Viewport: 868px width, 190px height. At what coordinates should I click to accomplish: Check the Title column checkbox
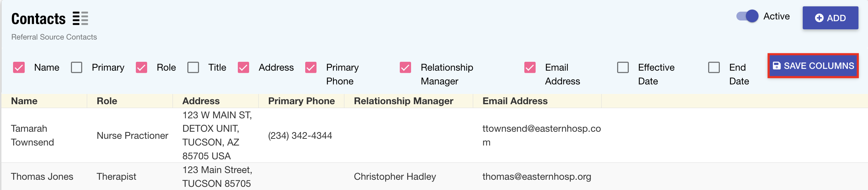tap(193, 67)
